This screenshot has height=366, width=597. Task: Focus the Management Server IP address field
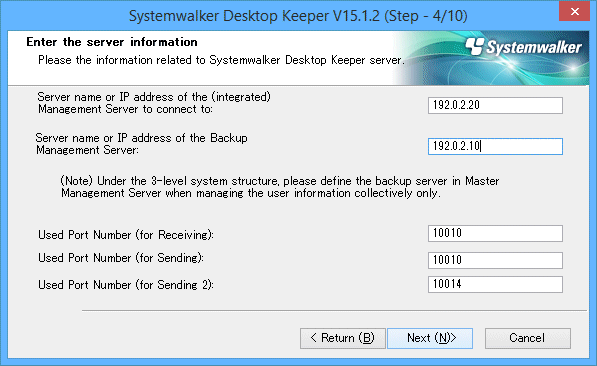(495, 105)
